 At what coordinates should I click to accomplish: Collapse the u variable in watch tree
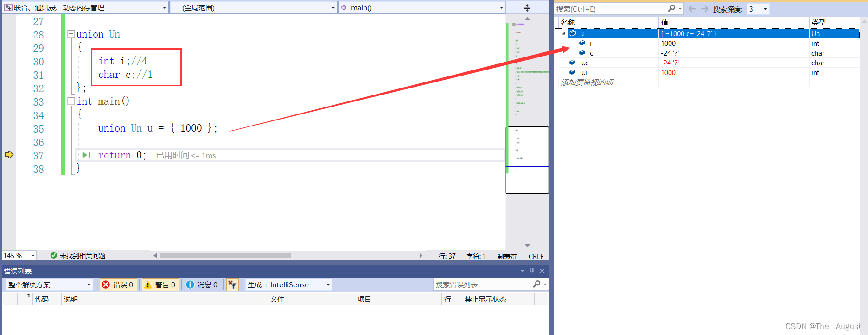[x=564, y=33]
